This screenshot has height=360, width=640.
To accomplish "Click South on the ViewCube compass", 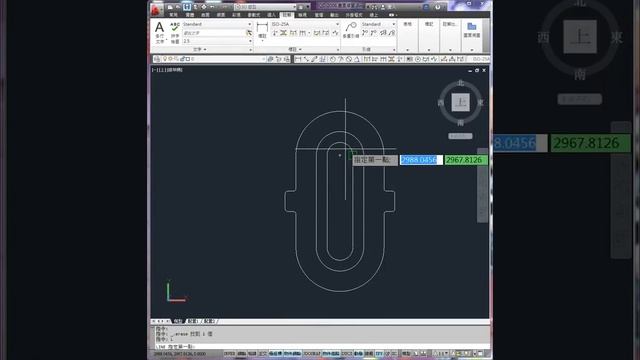I will click(x=460, y=122).
